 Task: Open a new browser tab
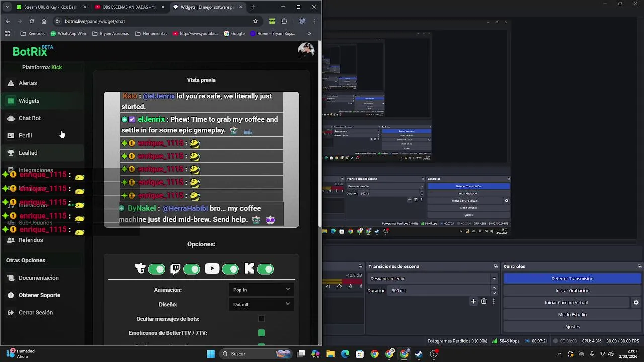coord(253,7)
